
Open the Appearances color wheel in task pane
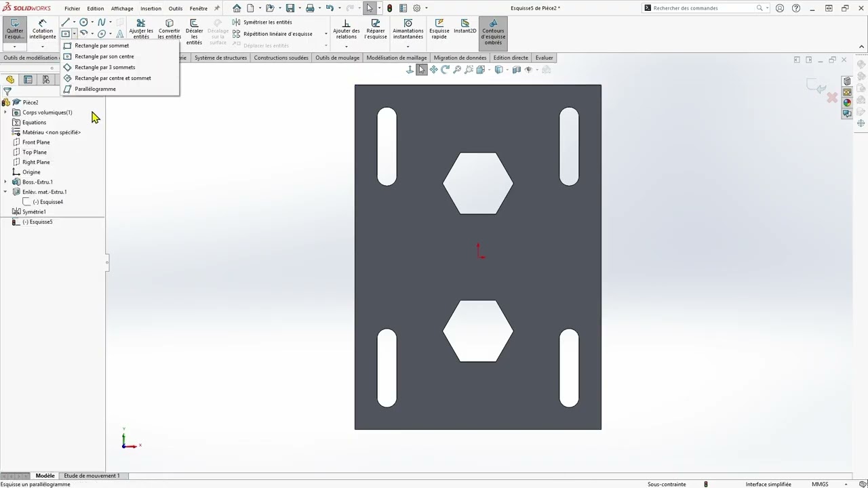[x=847, y=102]
